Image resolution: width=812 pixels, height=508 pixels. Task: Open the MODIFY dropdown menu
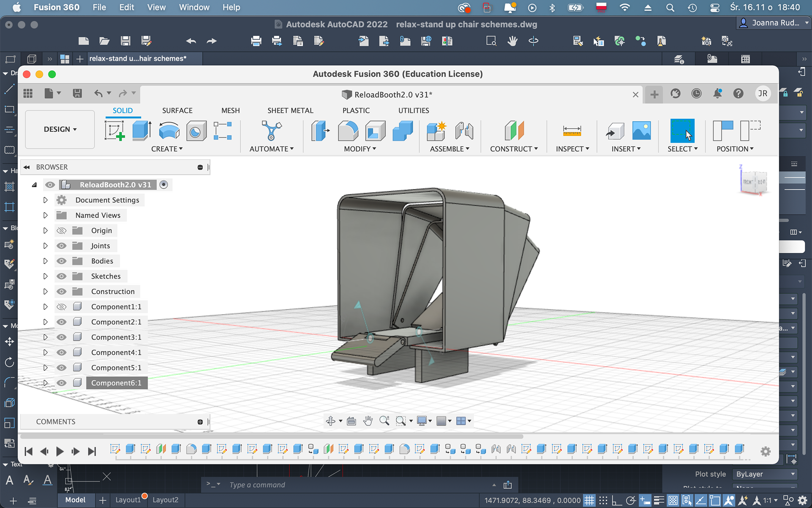[x=360, y=149]
